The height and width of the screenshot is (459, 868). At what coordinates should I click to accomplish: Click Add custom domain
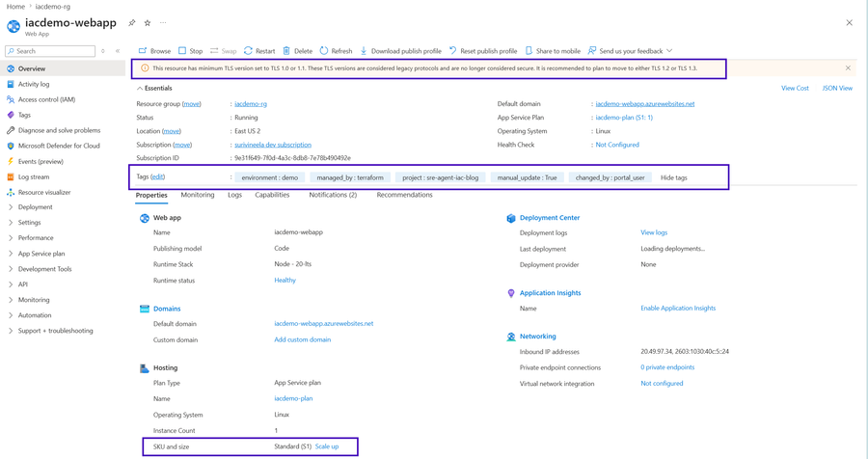point(302,340)
